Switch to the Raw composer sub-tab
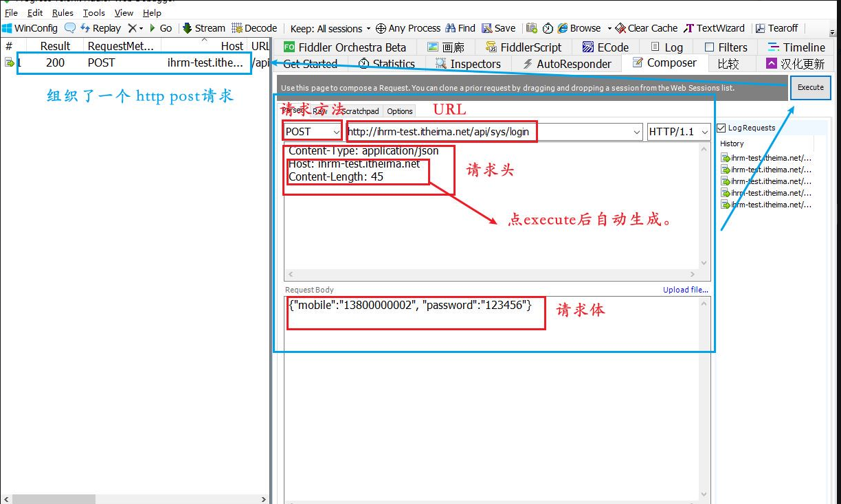Screen dimensions: 841x504 [x=320, y=111]
